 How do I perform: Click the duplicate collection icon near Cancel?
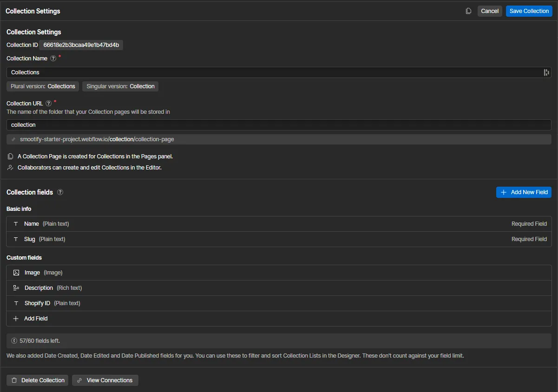point(468,11)
